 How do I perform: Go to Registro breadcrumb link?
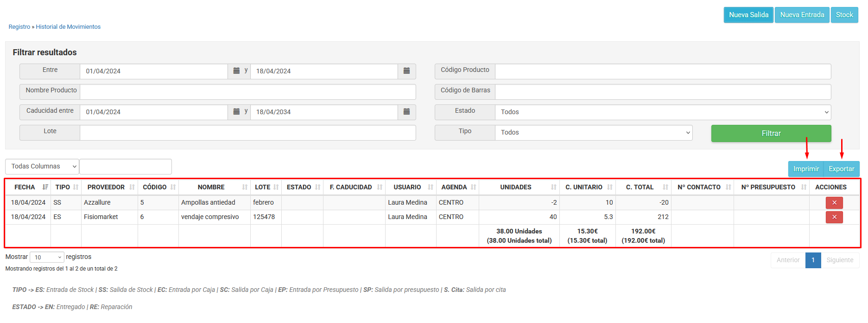pos(19,27)
